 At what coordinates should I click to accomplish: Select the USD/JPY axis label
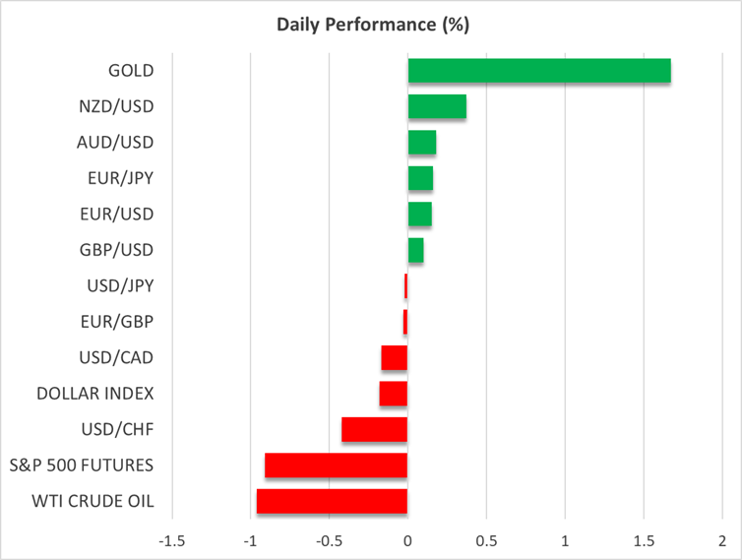coord(121,285)
